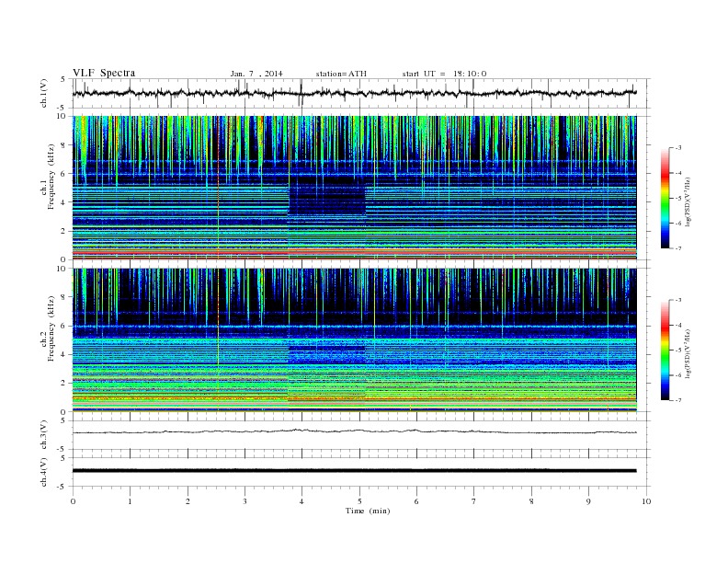728x563 pixels.
Task: Click the "8" kHz tick on ch.1 spectrogram
Action: pos(63,145)
